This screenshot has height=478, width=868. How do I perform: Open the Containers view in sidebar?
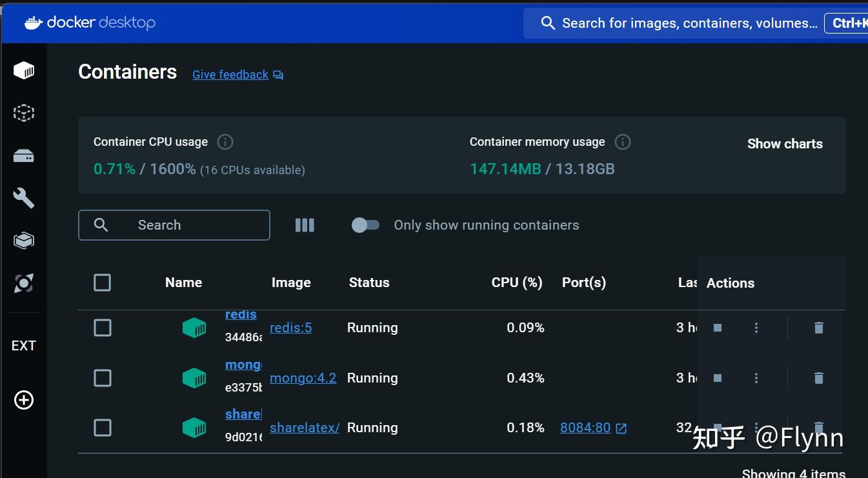24,70
